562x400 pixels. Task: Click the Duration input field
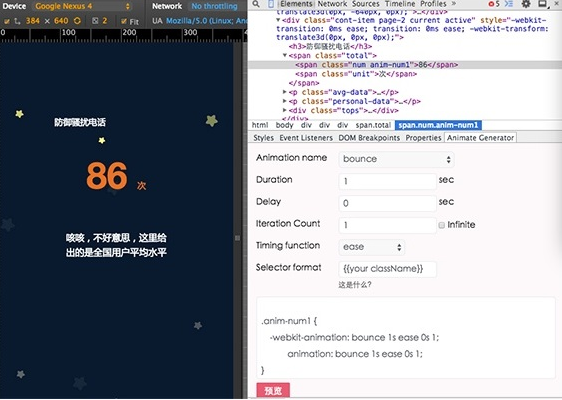[x=387, y=181]
